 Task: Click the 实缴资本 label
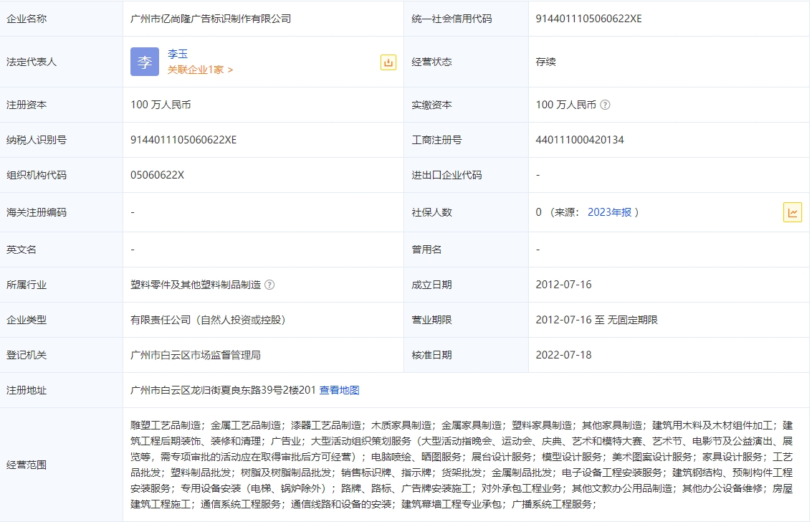coord(432,105)
